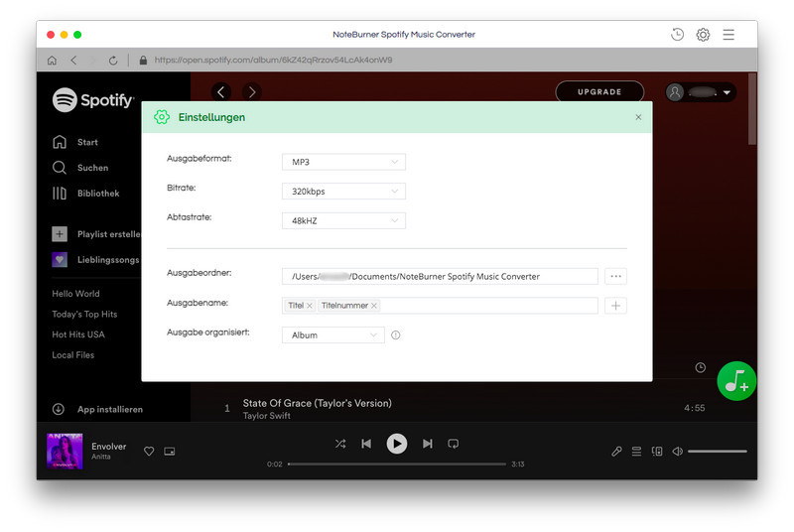
Task: Click the browser back arrow in address bar
Action: point(73,61)
